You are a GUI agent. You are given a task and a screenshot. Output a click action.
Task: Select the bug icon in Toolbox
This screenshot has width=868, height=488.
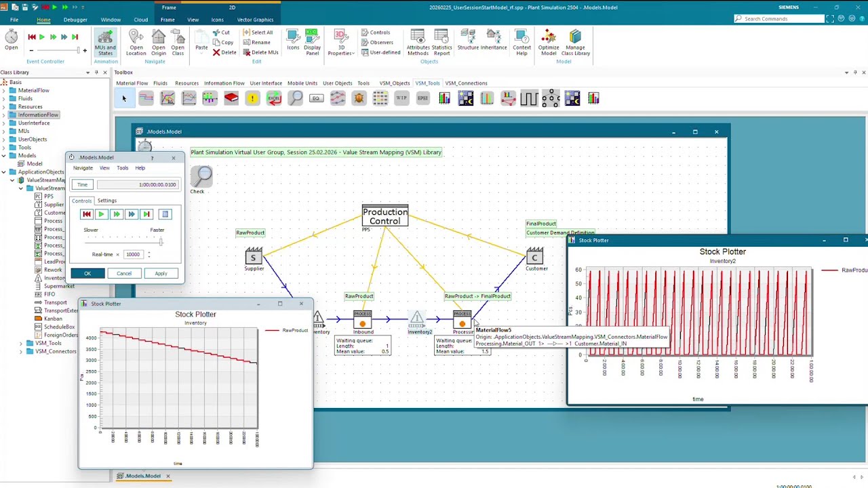pos(359,99)
